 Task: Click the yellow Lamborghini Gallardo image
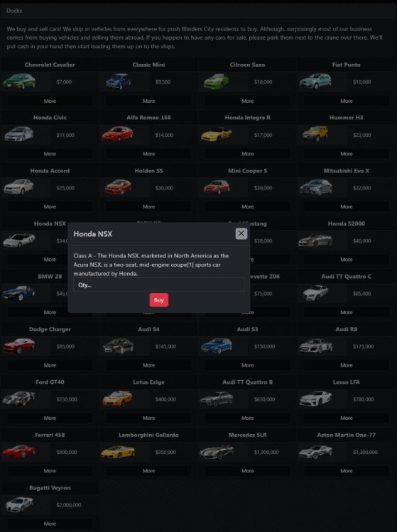point(118,452)
